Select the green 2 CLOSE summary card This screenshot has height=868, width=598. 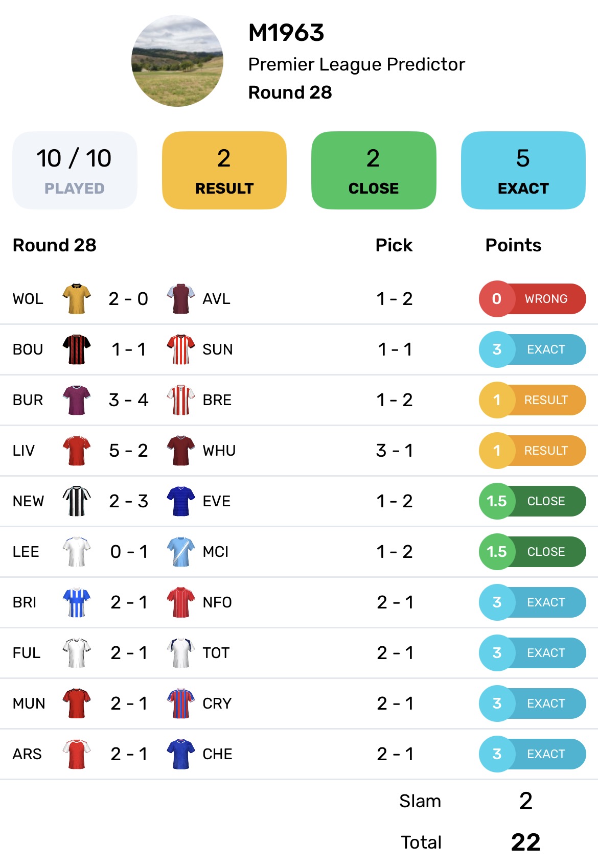tap(374, 170)
